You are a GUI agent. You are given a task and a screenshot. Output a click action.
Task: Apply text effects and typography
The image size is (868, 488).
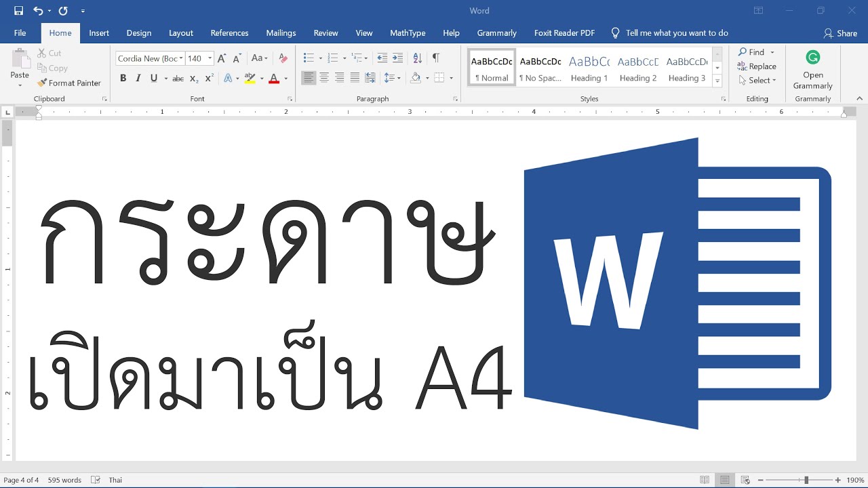point(228,78)
